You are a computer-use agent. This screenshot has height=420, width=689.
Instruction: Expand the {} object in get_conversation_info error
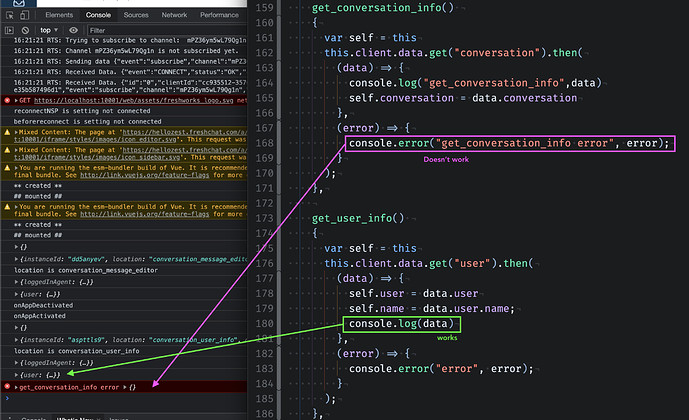click(125, 387)
